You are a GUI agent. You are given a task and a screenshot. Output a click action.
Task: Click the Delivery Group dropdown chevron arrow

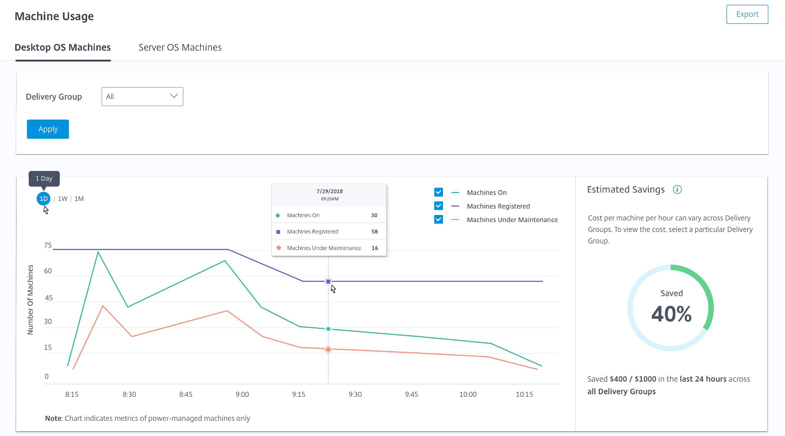(x=173, y=97)
